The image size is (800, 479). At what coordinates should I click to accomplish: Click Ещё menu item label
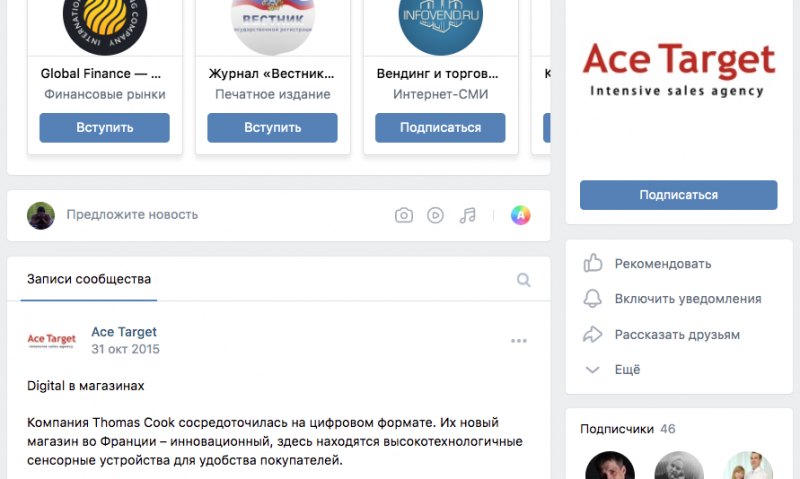tap(627, 369)
